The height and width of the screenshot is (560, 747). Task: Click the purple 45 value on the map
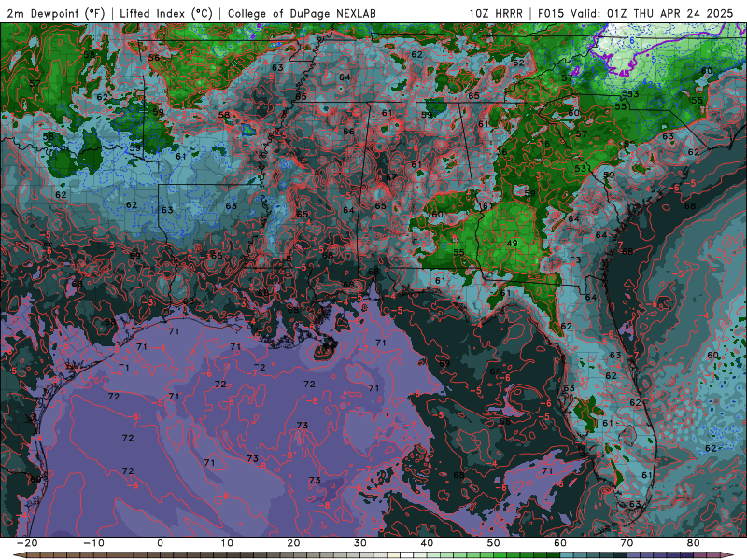(624, 74)
